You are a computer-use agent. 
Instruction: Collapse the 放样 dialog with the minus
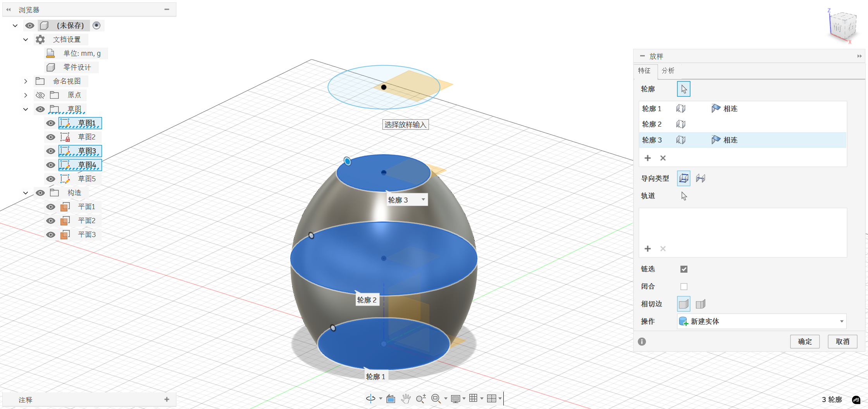coord(642,56)
